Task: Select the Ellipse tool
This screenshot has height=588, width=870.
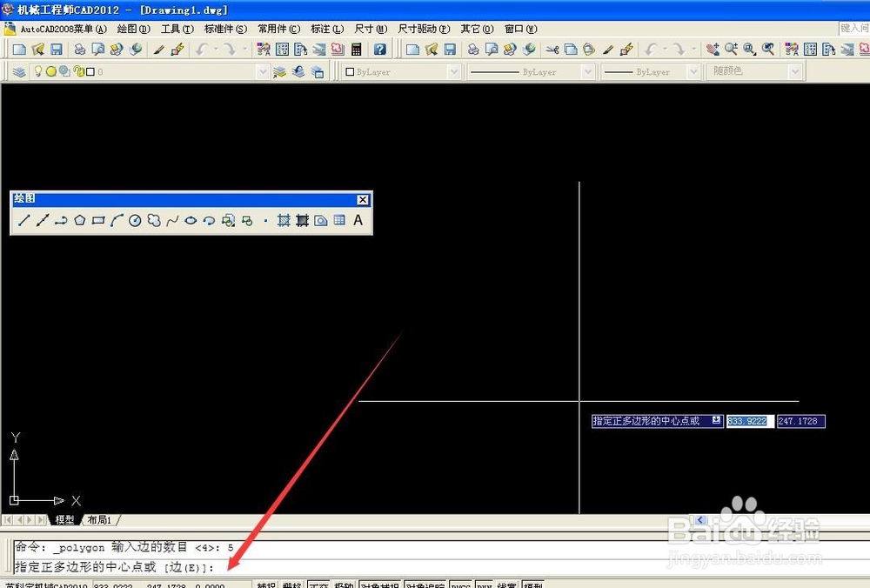Action: [x=191, y=220]
